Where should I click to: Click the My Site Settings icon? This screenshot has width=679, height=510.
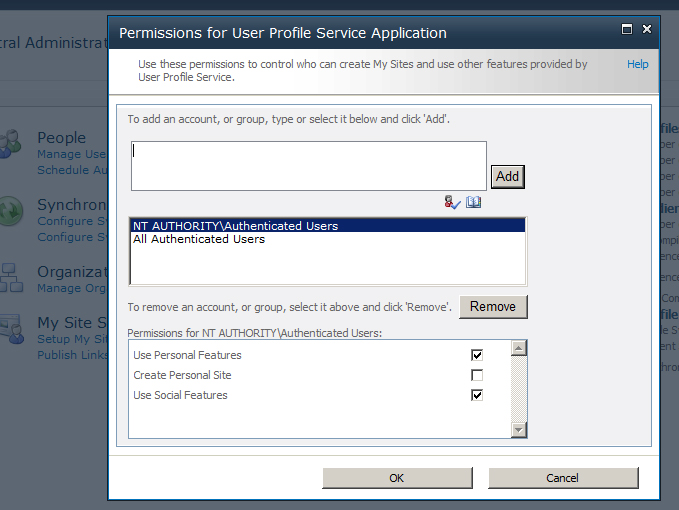[12, 330]
